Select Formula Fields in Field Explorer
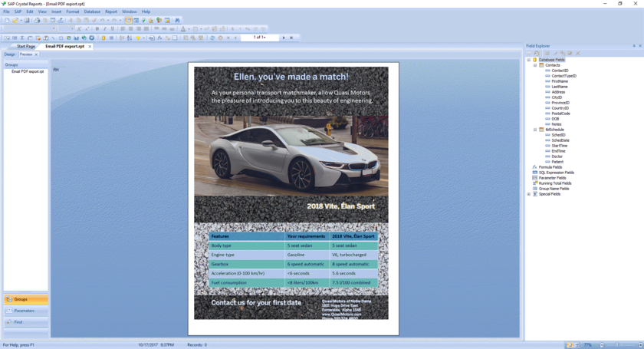Screen dimensions: 644x349 (x=550, y=167)
